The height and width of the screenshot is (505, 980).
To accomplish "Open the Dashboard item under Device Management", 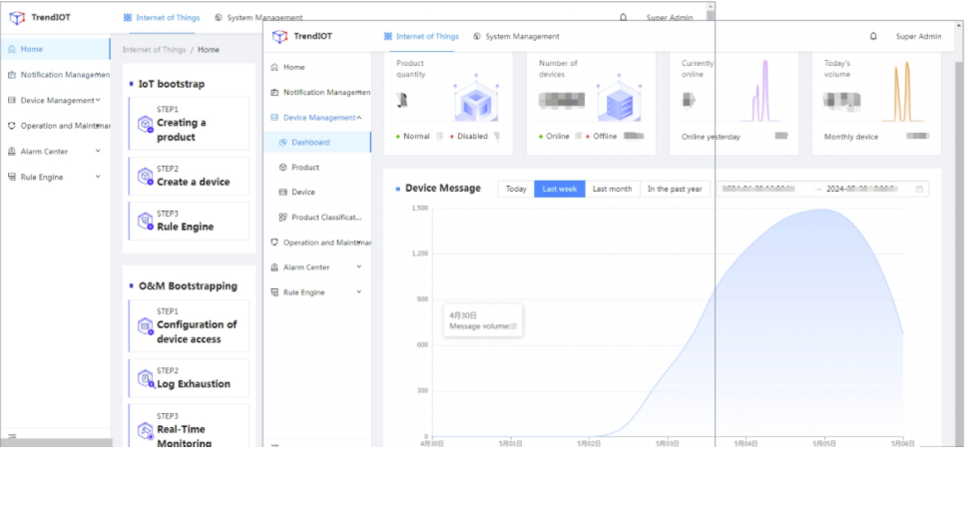I will 310,143.
